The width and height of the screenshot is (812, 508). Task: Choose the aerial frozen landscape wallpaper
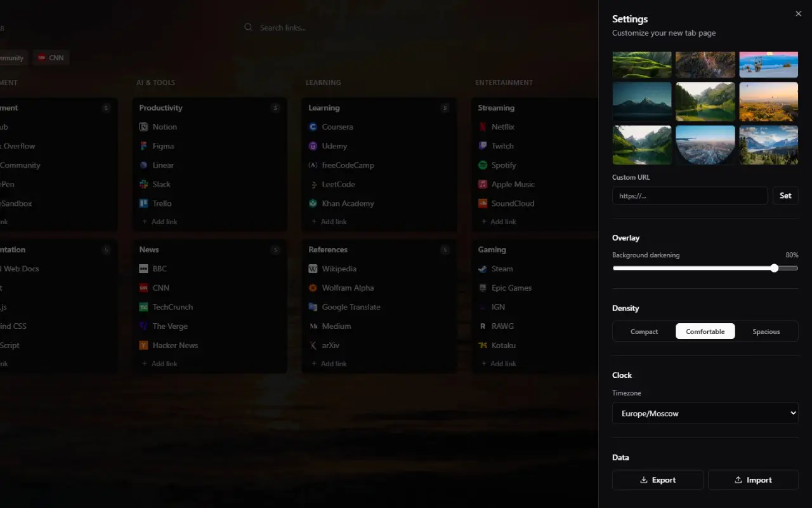(x=705, y=145)
